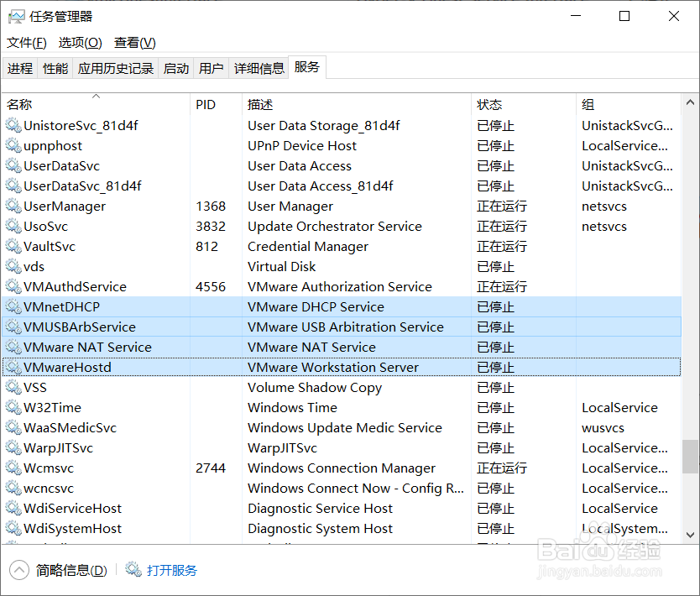Viewport: 700px width, 596px height.
Task: Click the Task Manager title bar icon
Action: click(x=16, y=17)
